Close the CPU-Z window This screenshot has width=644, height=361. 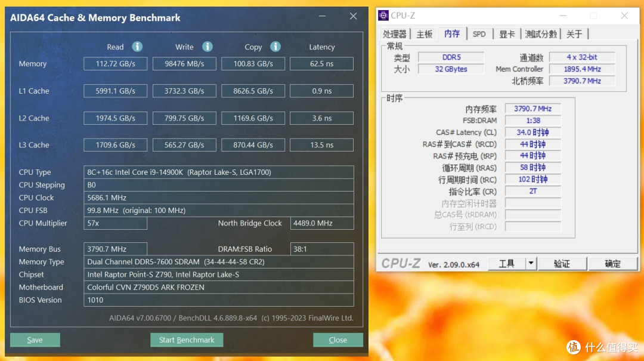click(x=624, y=16)
